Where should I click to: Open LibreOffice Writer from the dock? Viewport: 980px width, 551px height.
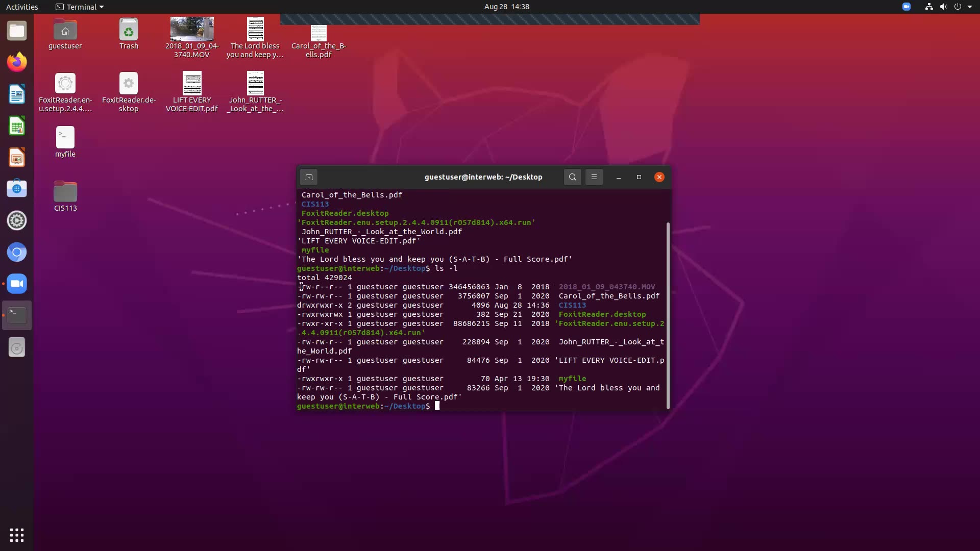17,94
